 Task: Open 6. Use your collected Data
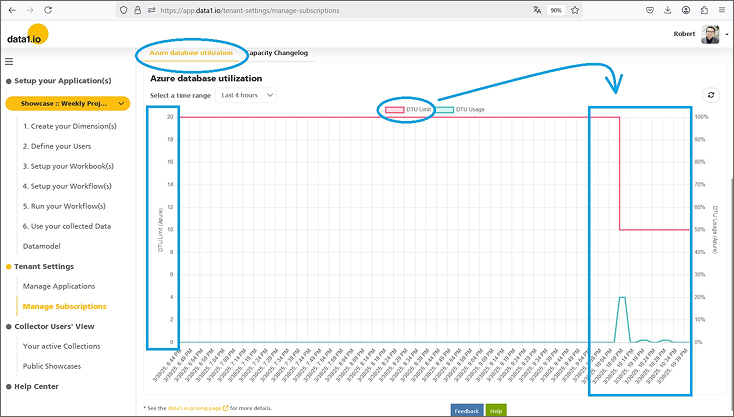click(67, 226)
